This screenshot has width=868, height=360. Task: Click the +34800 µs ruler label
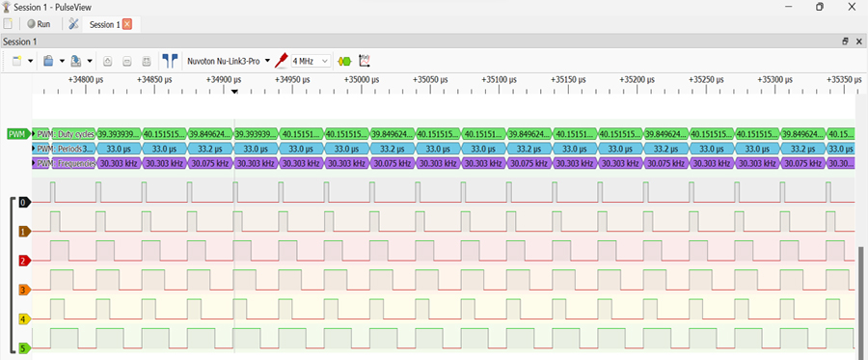pyautogui.click(x=86, y=80)
